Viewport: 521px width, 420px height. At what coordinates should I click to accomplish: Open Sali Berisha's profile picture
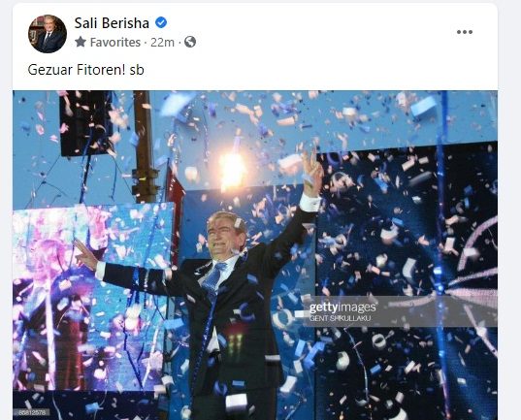[x=48, y=34]
